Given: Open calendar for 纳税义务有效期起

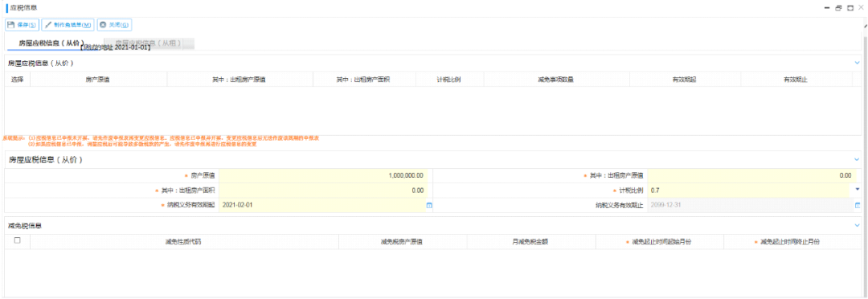Looking at the screenshot, I should click(x=428, y=205).
